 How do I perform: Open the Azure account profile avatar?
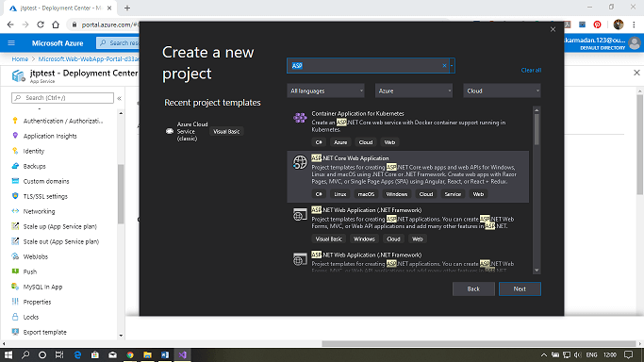[x=635, y=43]
